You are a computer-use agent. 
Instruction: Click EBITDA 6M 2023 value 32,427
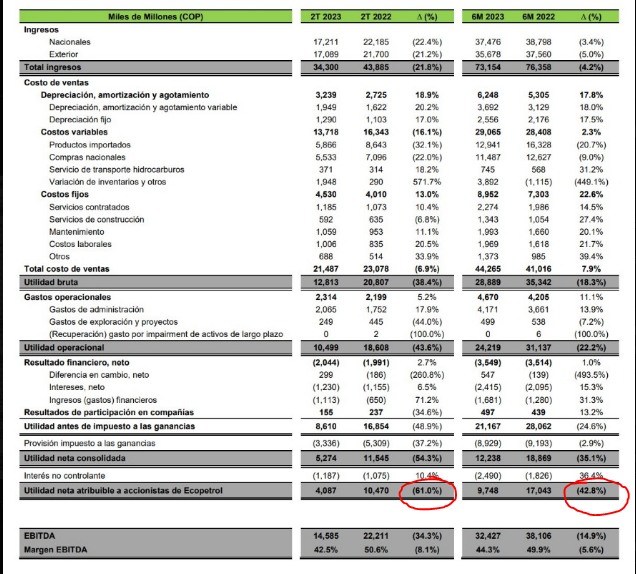tap(488, 536)
